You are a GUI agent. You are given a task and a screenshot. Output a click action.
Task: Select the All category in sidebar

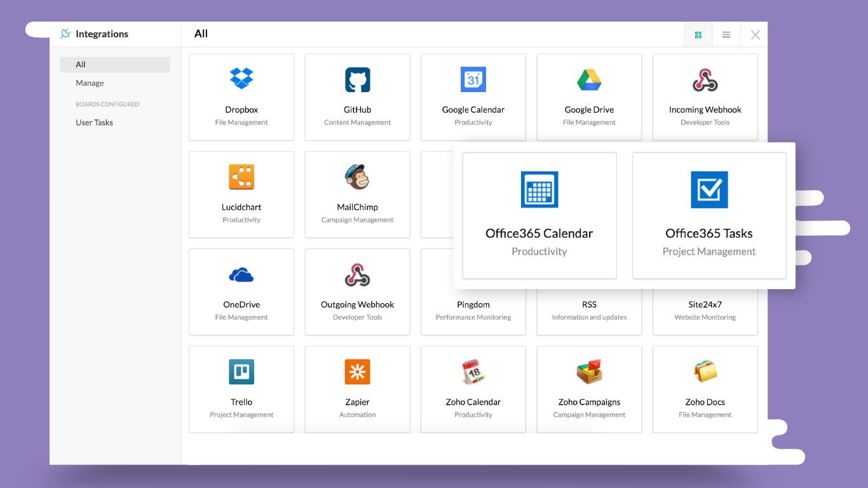point(115,64)
